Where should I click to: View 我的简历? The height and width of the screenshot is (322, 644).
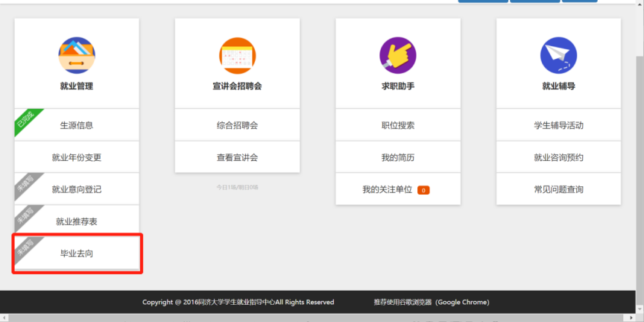398,157
